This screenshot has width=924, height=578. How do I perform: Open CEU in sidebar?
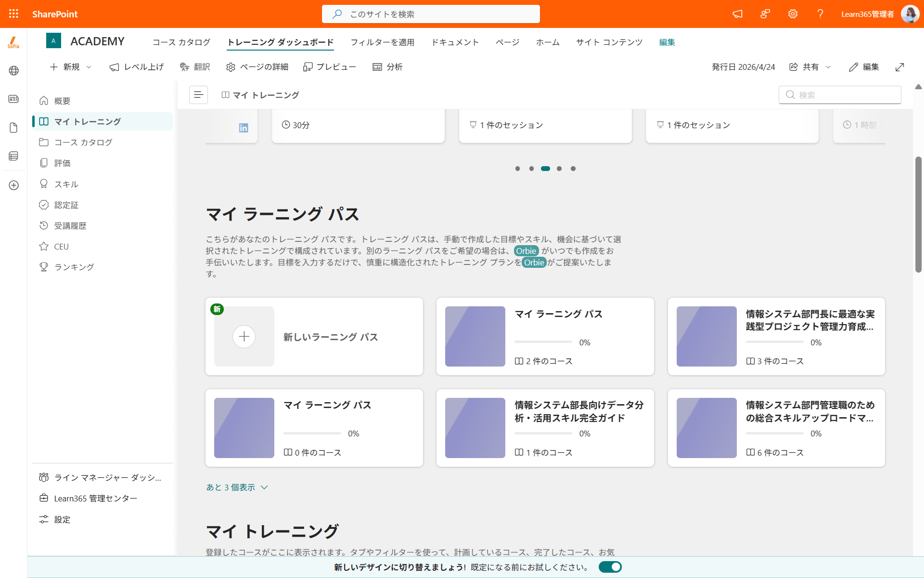tap(103, 246)
